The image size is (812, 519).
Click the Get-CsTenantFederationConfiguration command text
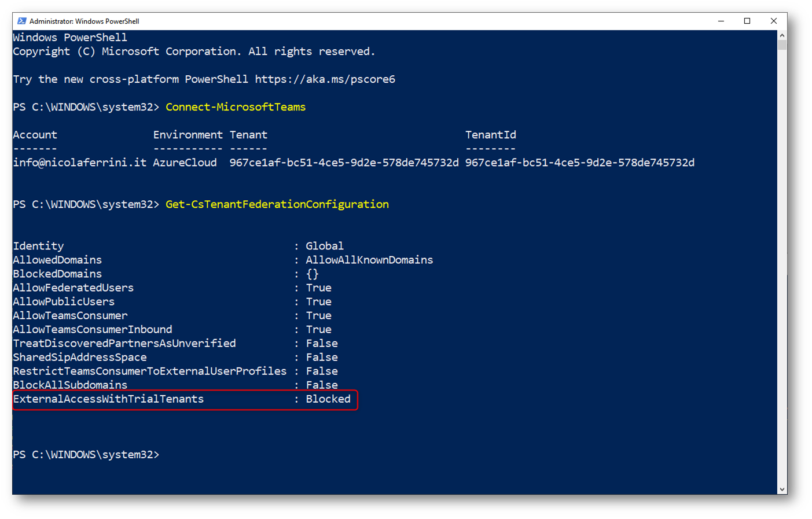[277, 204]
